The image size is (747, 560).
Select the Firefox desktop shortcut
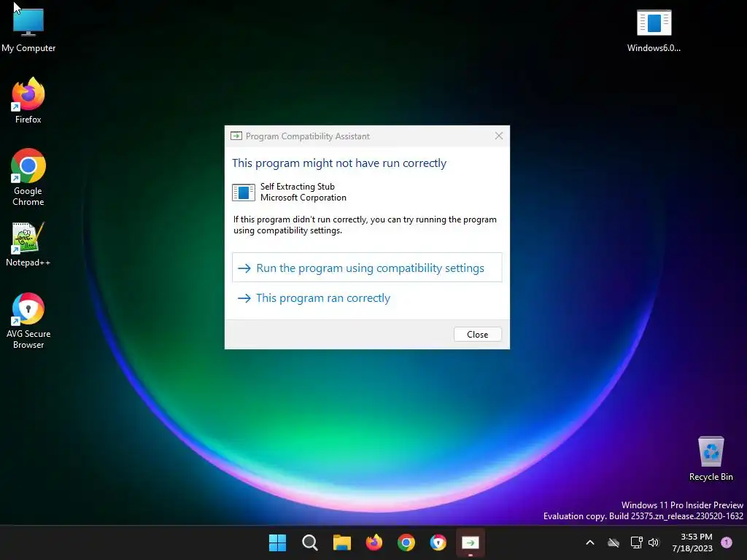[x=28, y=101]
